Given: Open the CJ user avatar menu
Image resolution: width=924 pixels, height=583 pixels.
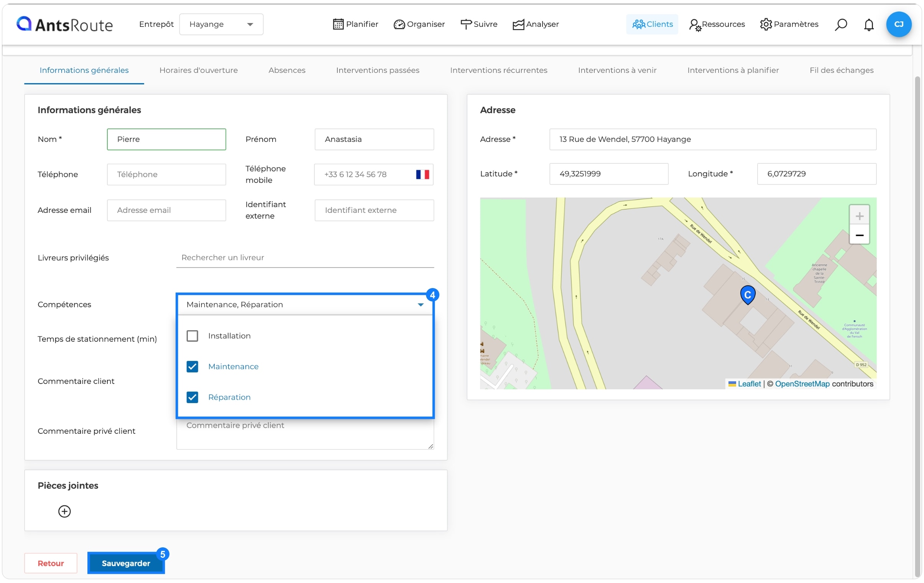Looking at the screenshot, I should (x=899, y=24).
